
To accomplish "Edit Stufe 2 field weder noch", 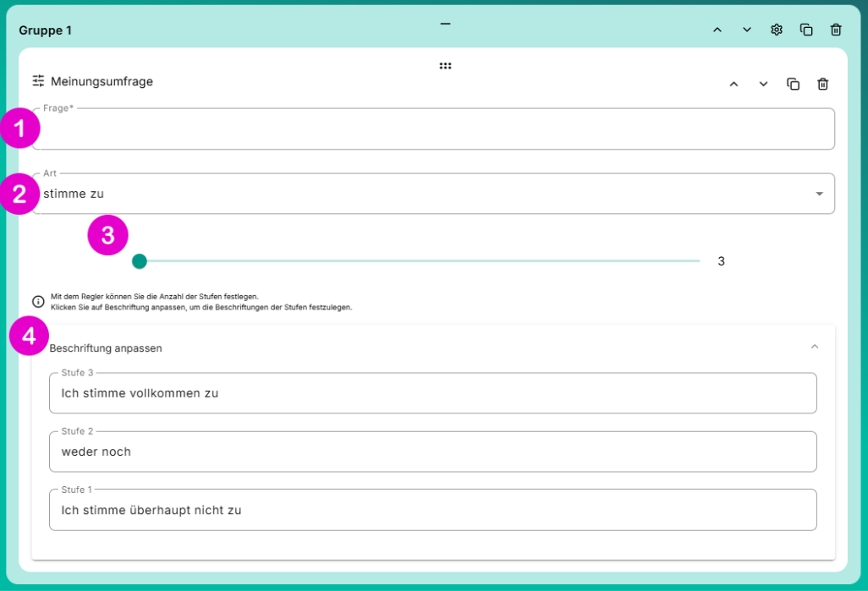I will point(433,451).
